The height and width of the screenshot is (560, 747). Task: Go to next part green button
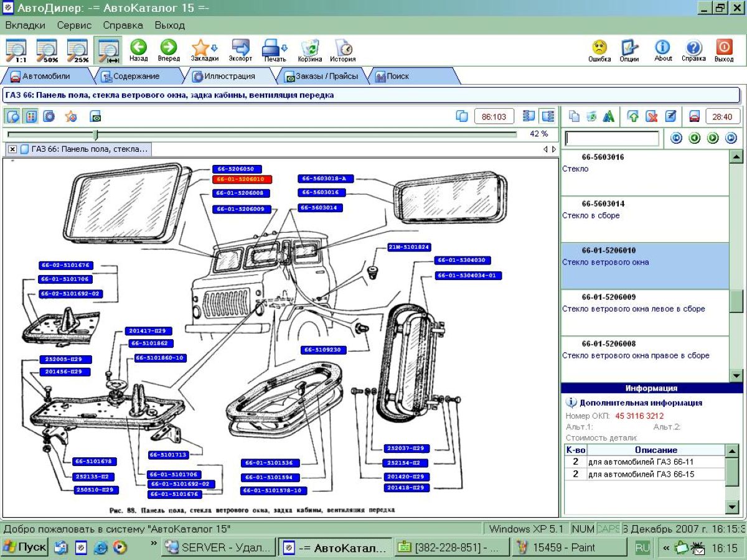[x=713, y=138]
